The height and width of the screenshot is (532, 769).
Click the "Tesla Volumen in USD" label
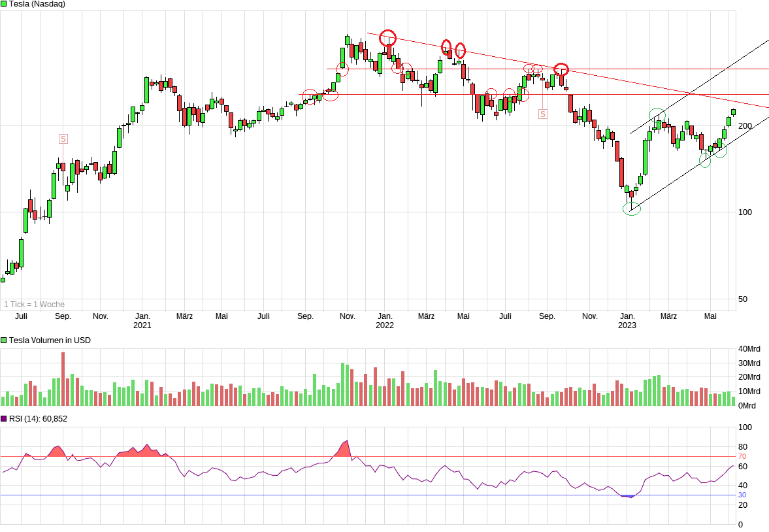click(x=50, y=340)
